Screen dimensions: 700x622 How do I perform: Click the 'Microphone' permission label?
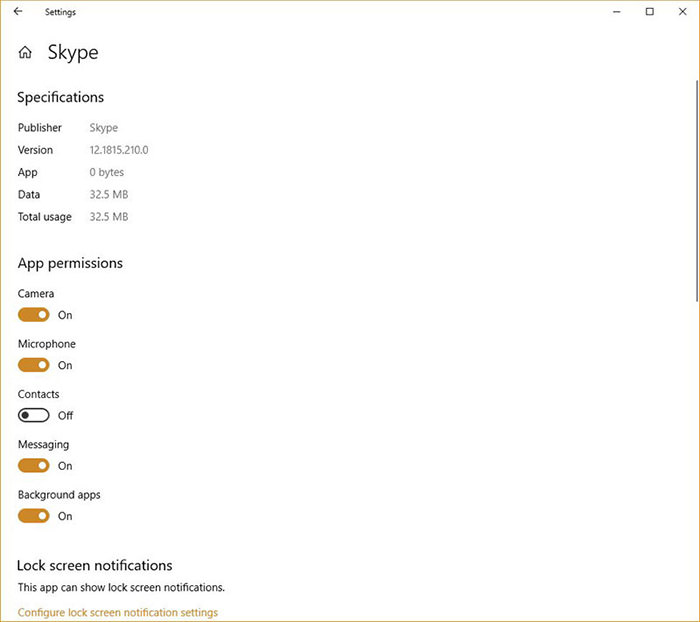pos(47,344)
